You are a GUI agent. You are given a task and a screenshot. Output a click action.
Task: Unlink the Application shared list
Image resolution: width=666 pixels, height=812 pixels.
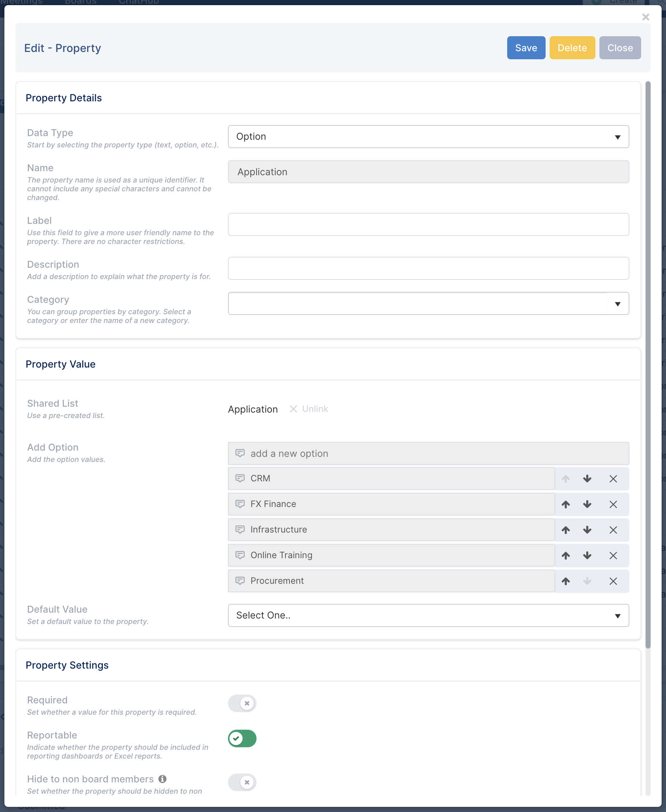point(309,409)
